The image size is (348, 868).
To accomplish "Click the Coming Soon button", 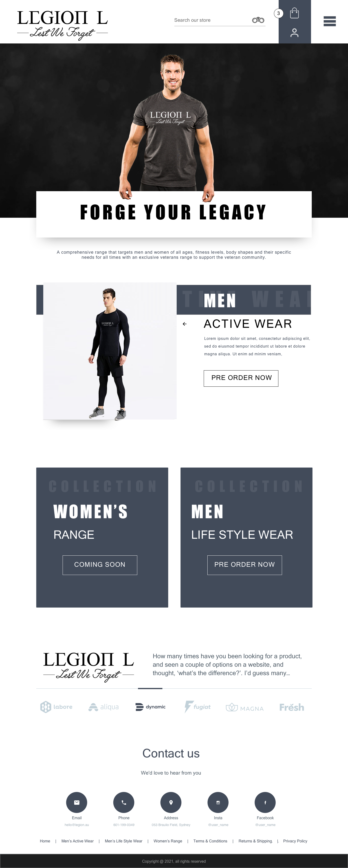I will [x=100, y=565].
